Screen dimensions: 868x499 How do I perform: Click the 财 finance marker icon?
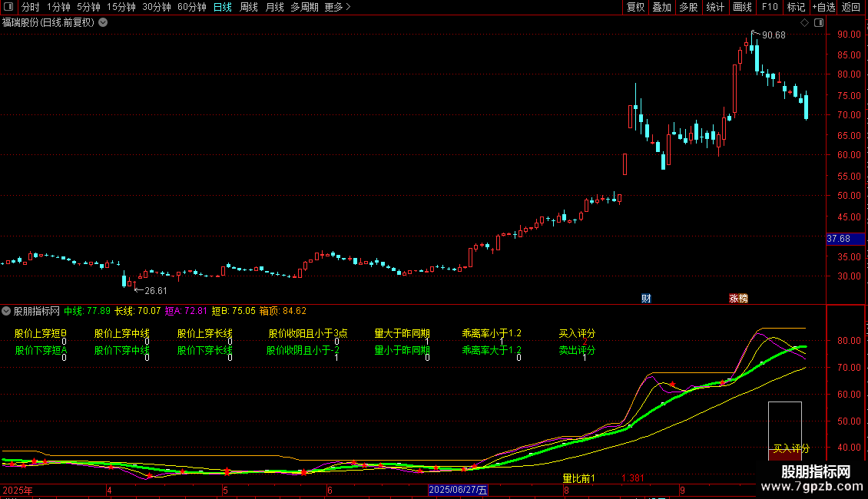646,299
